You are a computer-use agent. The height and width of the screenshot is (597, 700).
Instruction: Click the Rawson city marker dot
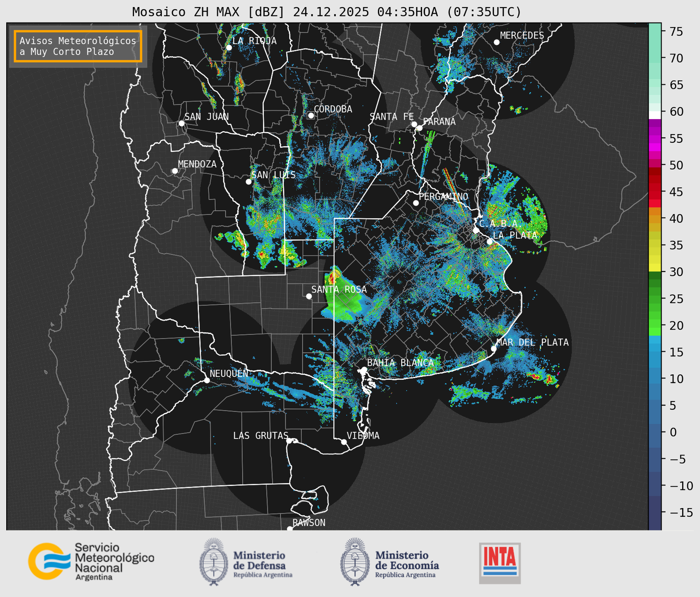[x=290, y=528]
